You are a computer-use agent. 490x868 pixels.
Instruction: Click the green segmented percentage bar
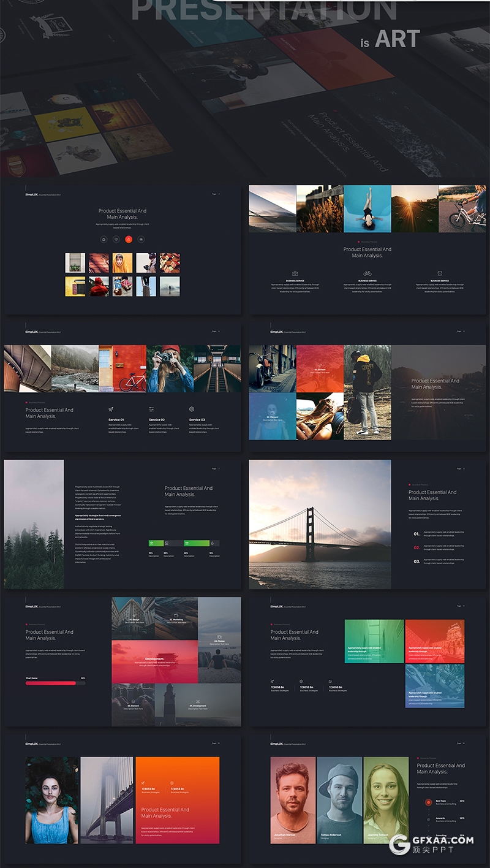coord(184,543)
